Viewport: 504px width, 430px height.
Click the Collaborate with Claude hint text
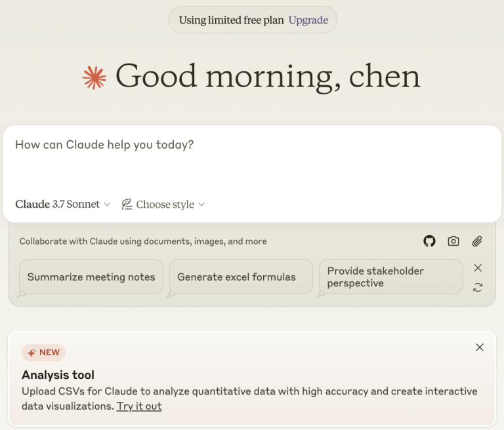click(x=143, y=241)
